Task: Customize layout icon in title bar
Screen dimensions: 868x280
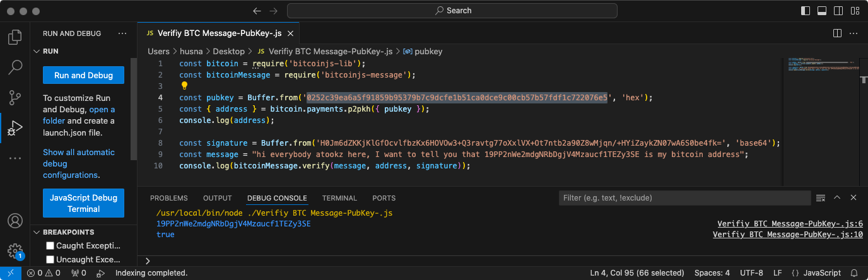Action: coord(855,11)
